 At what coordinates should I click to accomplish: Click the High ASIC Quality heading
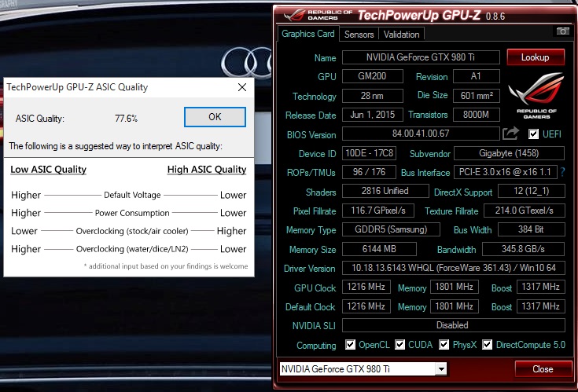click(207, 170)
